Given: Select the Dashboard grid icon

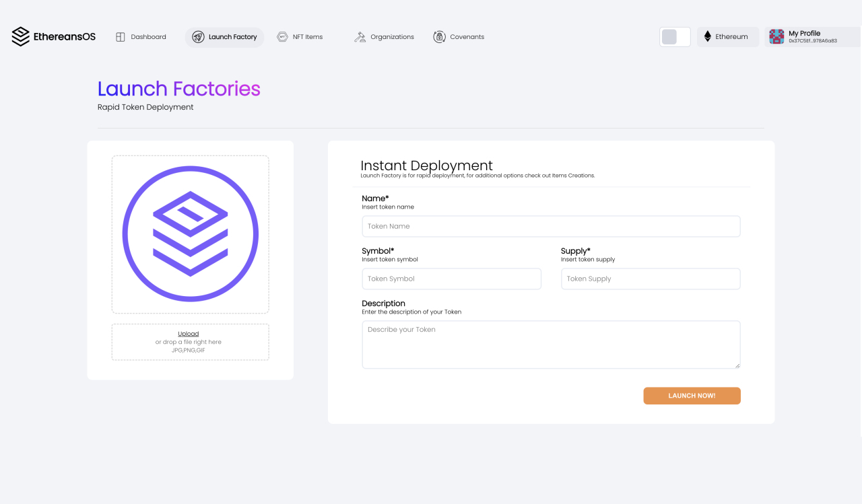Looking at the screenshot, I should point(120,36).
